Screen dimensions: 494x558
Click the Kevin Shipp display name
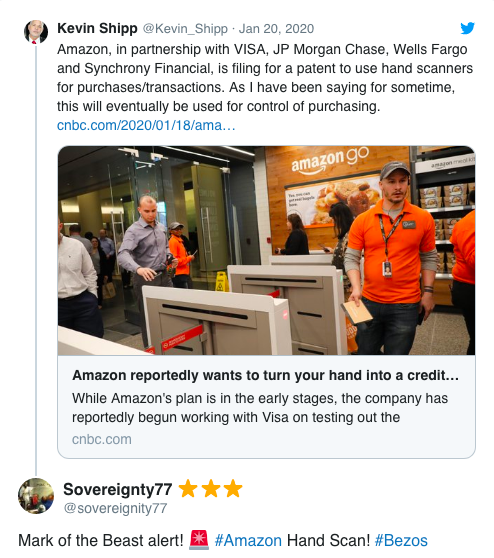(x=97, y=28)
